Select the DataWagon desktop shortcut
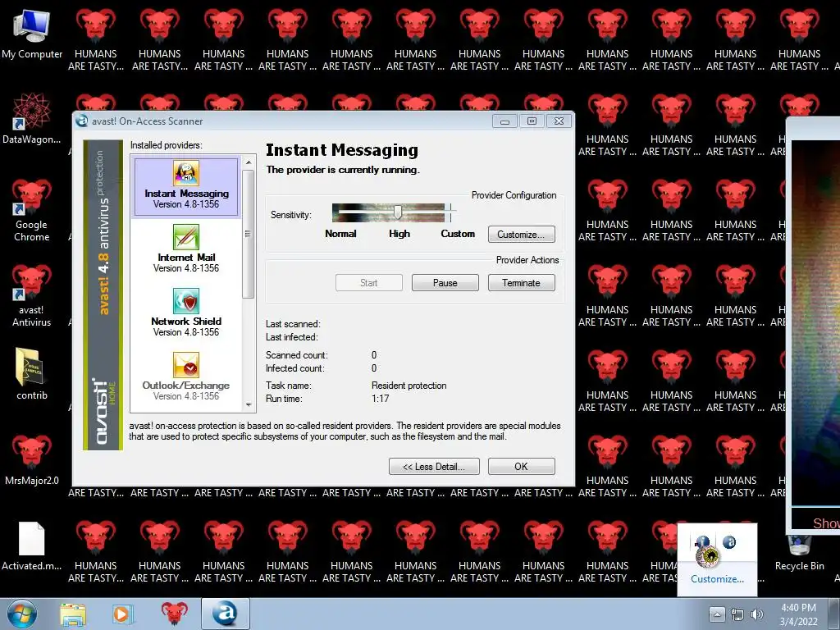This screenshot has height=630, width=840. pos(32,119)
